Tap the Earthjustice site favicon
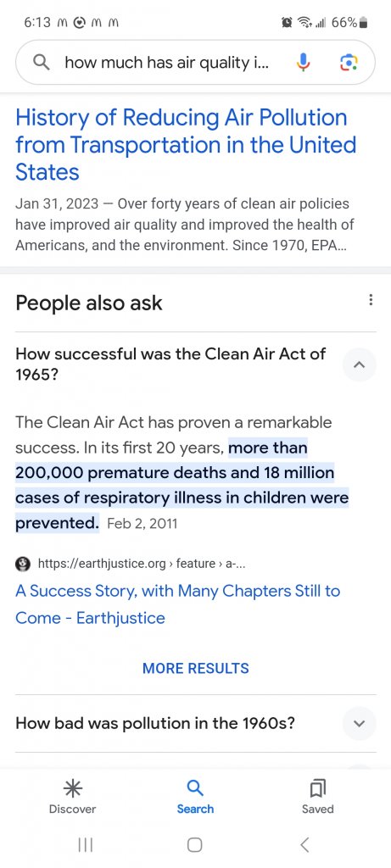 tap(23, 564)
